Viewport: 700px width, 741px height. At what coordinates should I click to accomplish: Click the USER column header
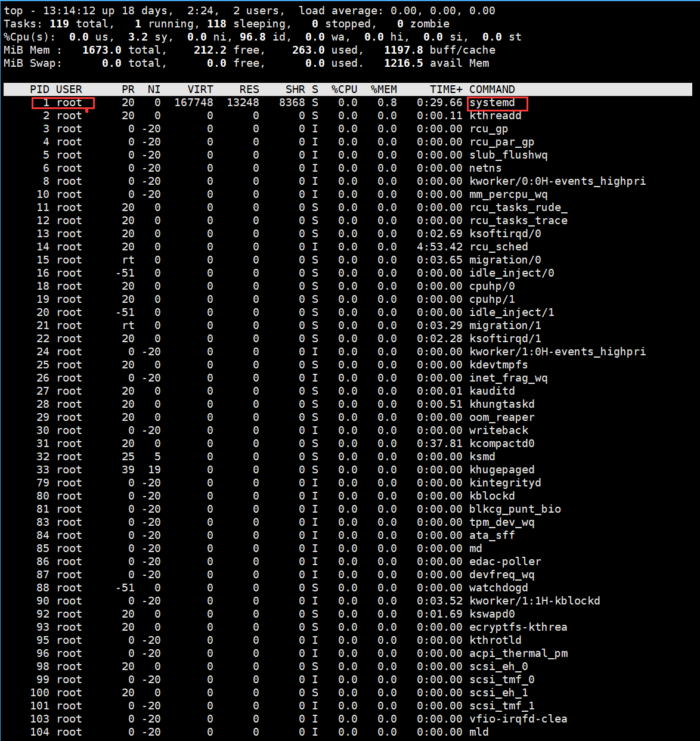coord(69,89)
